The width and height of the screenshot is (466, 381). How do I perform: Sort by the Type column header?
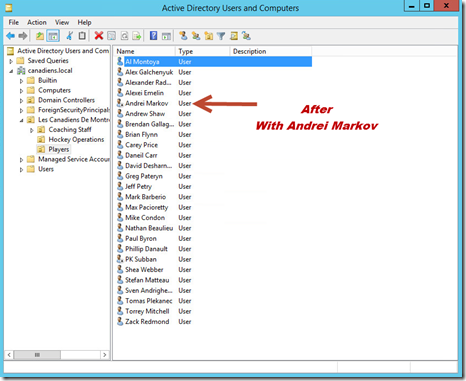[202, 51]
